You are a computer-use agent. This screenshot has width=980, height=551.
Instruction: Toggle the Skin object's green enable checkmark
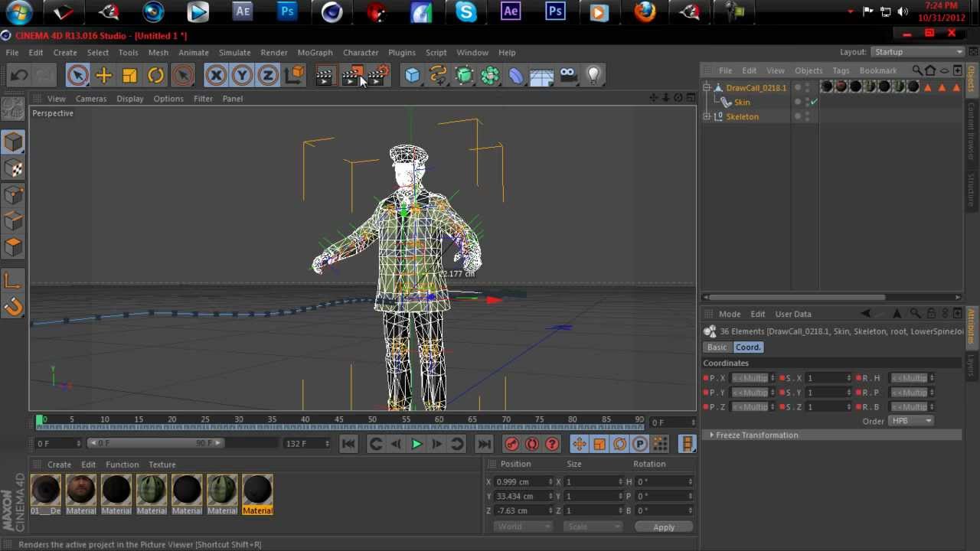click(815, 102)
